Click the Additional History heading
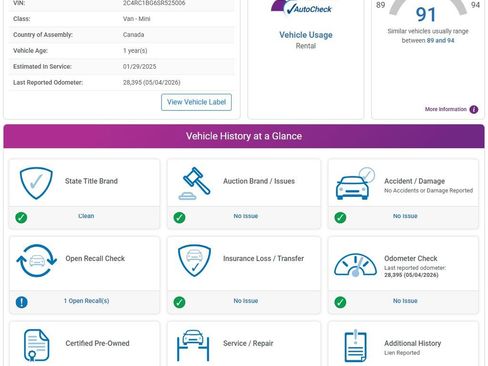The image size is (488, 366). [x=413, y=343]
